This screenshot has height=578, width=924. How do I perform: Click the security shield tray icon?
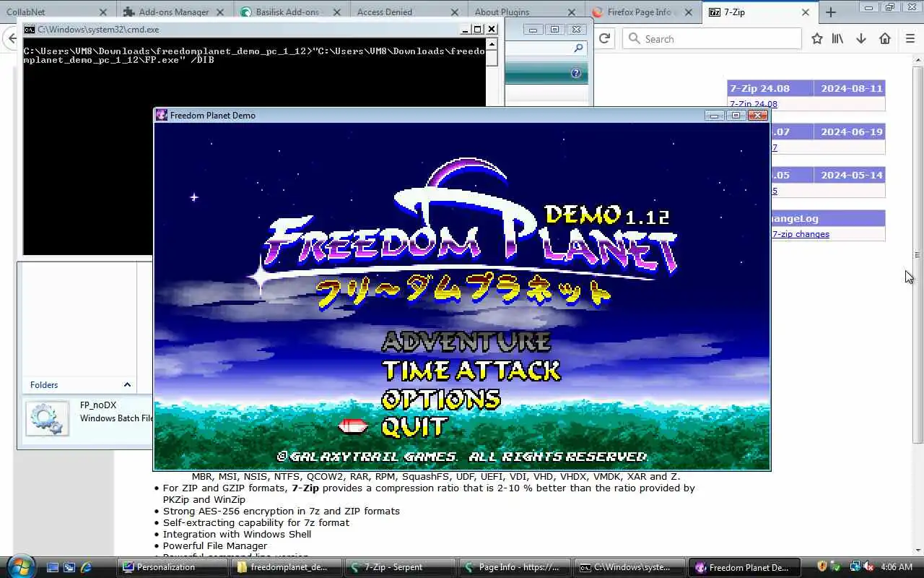[821, 566]
